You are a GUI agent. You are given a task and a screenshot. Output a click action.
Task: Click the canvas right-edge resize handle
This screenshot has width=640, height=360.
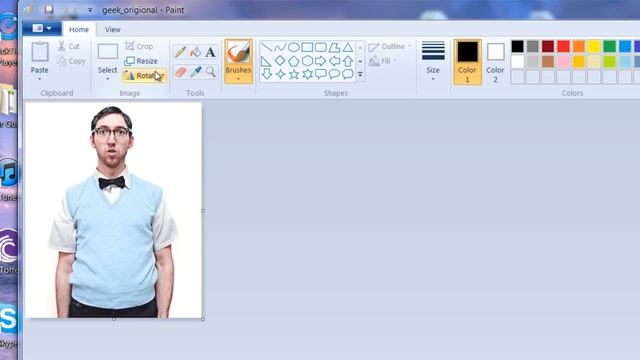pyautogui.click(x=203, y=211)
